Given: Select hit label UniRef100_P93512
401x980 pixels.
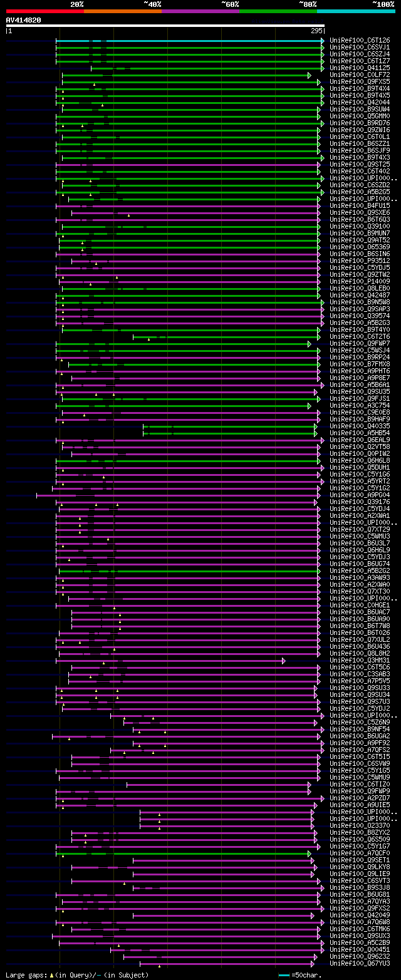Looking at the screenshot, I should pyautogui.click(x=360, y=260).
